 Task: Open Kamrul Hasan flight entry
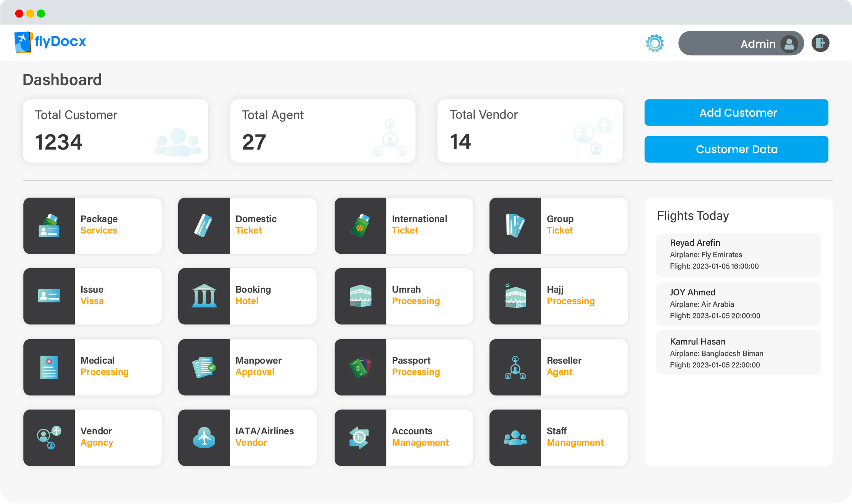[738, 353]
